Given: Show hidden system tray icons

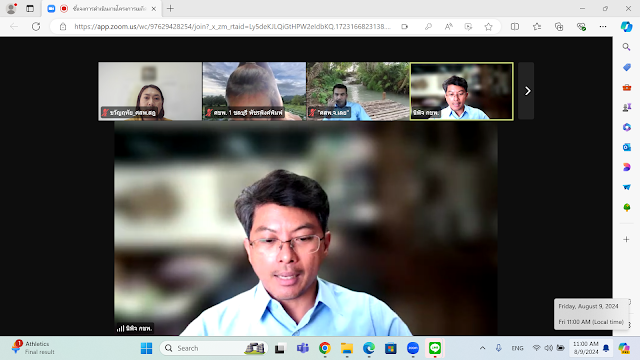Looking at the screenshot, I should [x=482, y=348].
